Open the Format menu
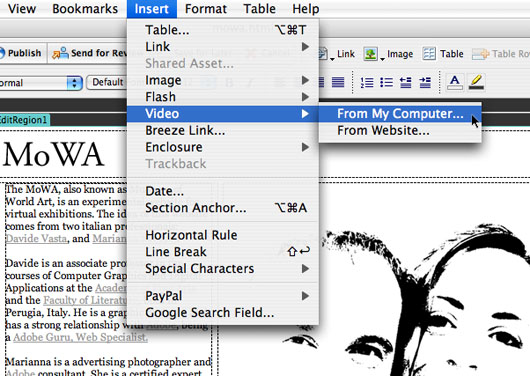Screen dimensions: 530x376 [x=206, y=9]
